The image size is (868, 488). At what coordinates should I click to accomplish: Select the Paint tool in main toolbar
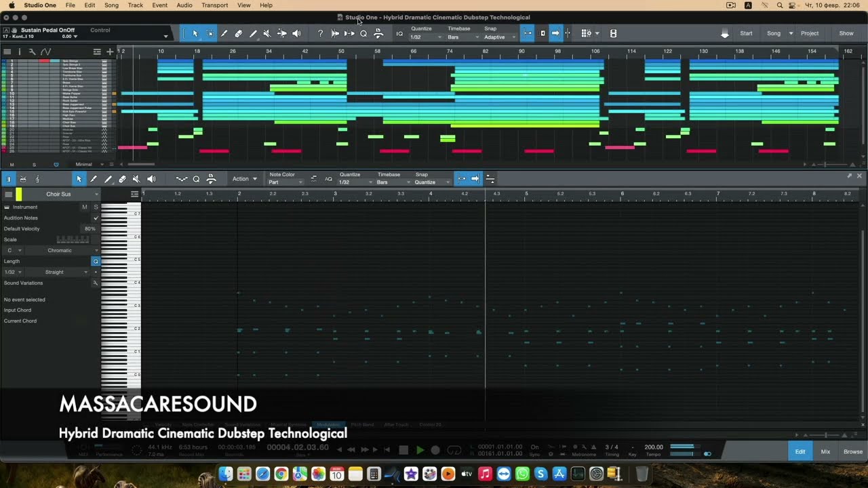[x=253, y=33]
